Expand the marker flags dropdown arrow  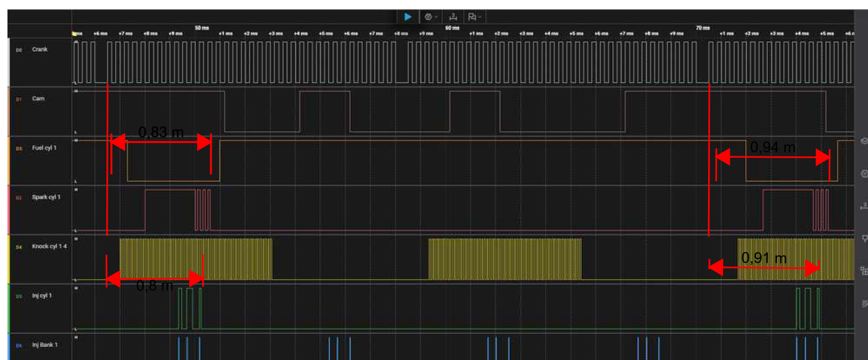tap(480, 17)
